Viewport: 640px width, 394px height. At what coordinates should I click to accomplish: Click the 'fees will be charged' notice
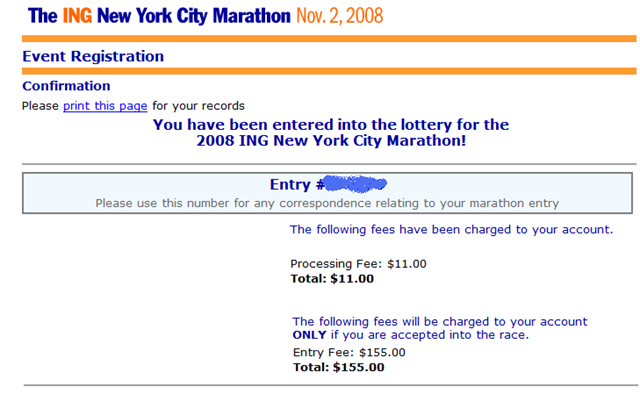point(440,328)
